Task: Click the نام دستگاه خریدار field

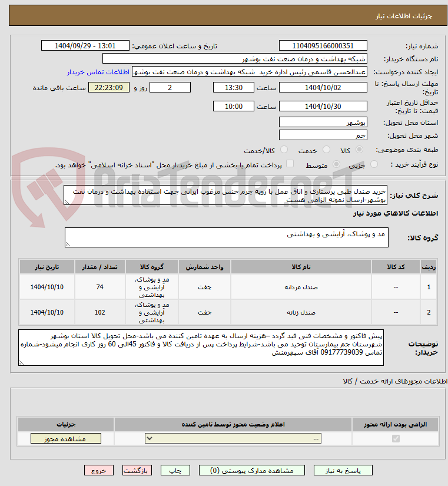Action: click(234, 58)
